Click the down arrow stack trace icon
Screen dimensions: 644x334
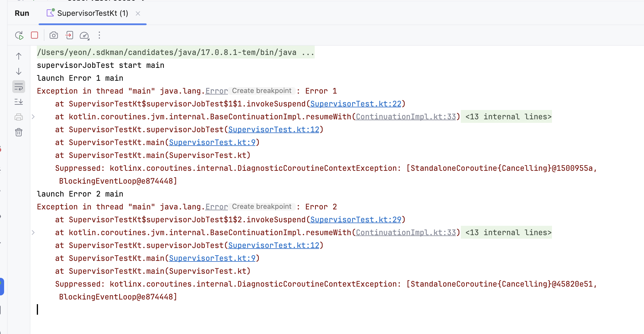[19, 71]
